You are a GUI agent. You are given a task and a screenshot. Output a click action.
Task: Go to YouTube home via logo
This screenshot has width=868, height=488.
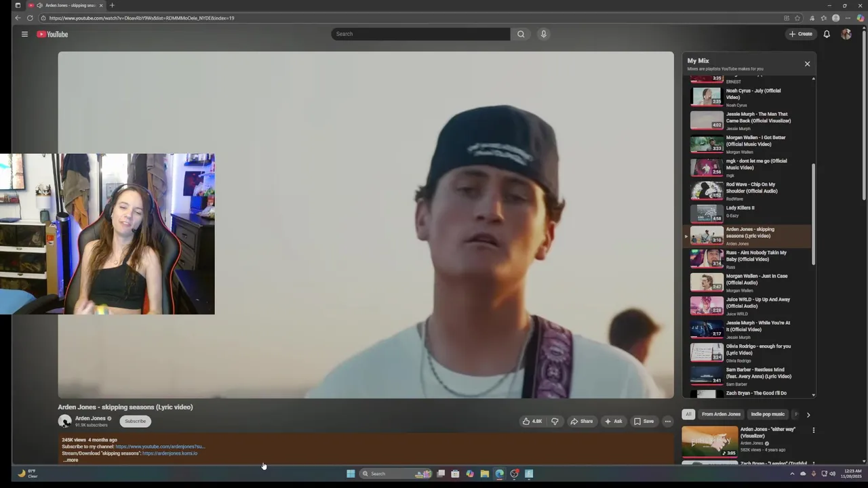coord(52,34)
